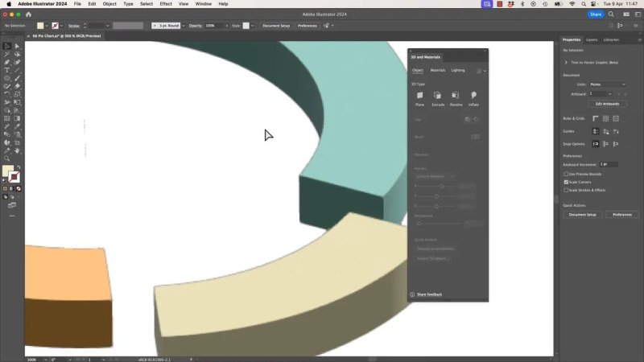Select the Gradient tool
644x362 pixels.
coord(17,118)
